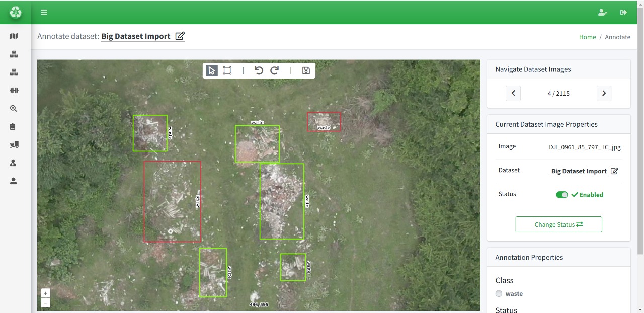The width and height of the screenshot is (644, 313).
Task: Toggle the hamburger sidebar menu
Action: coord(44,12)
